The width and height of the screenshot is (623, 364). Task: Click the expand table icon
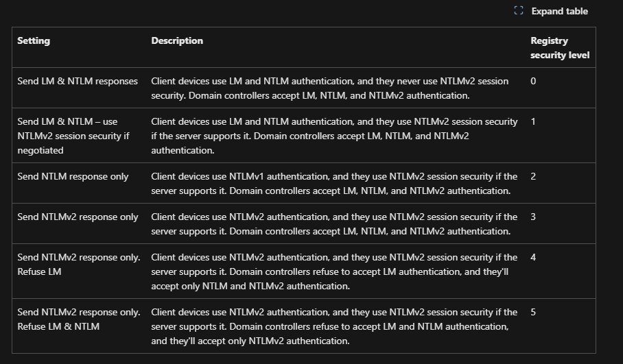click(x=519, y=11)
